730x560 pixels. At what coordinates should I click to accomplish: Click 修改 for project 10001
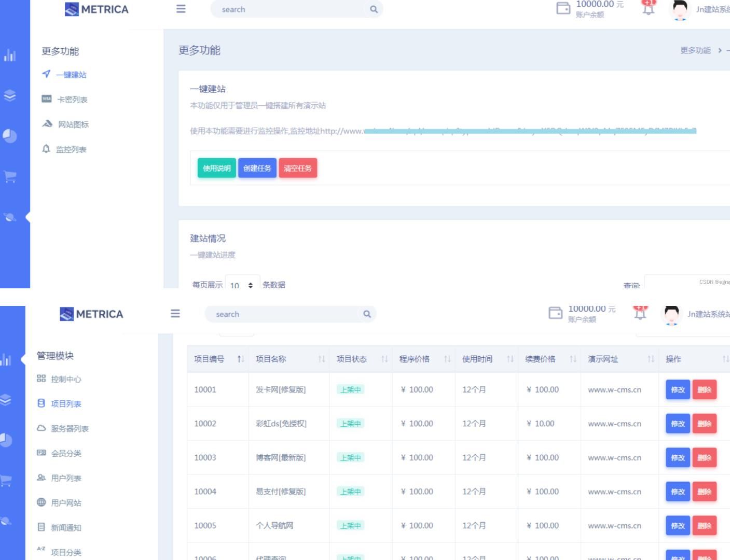[x=677, y=389]
